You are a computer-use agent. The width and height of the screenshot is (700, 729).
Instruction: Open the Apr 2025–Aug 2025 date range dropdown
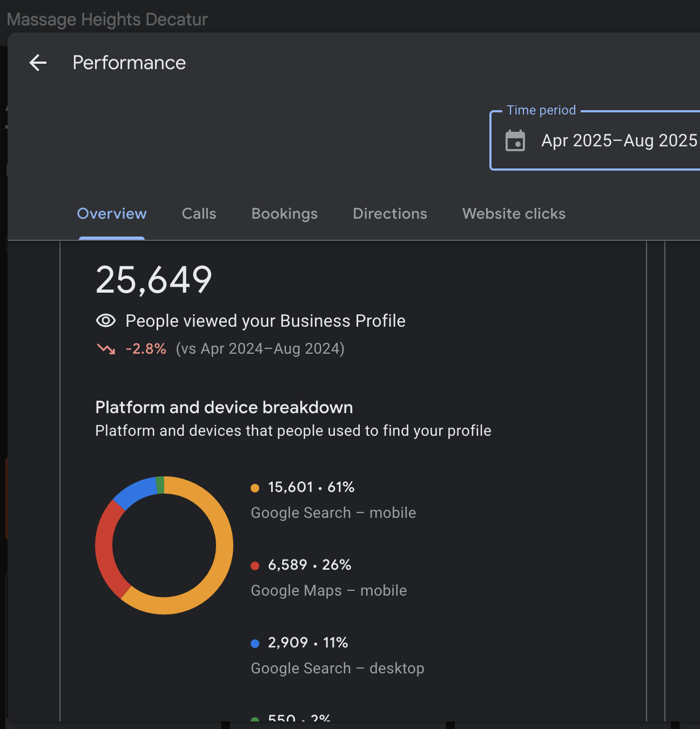(x=619, y=141)
